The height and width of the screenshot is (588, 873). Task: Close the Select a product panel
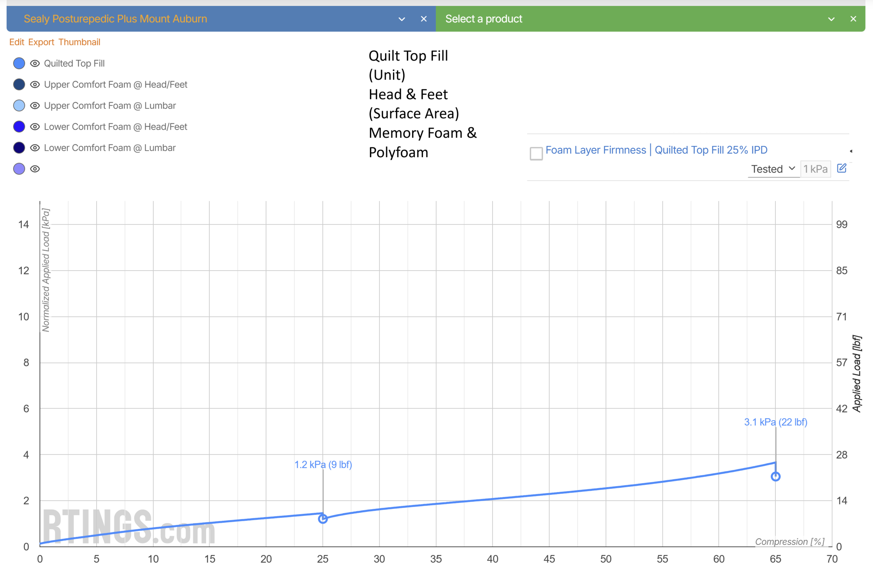click(x=853, y=19)
